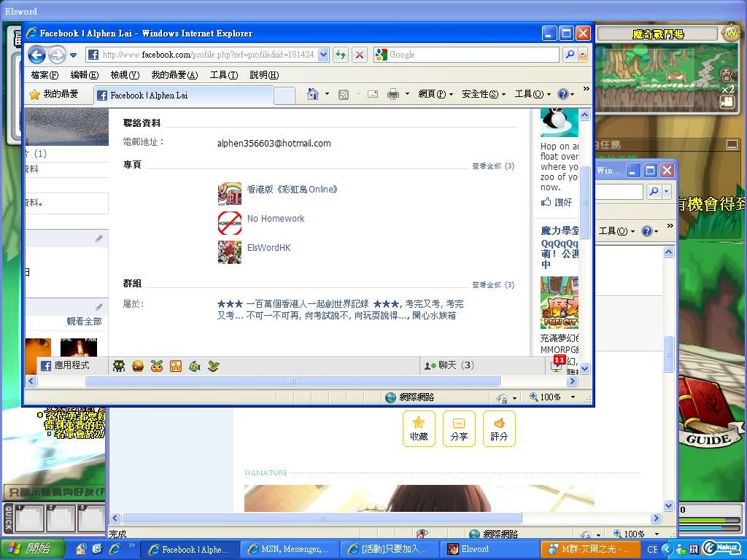Open the ElsWordHK page link
747x560 pixels.
[268, 248]
